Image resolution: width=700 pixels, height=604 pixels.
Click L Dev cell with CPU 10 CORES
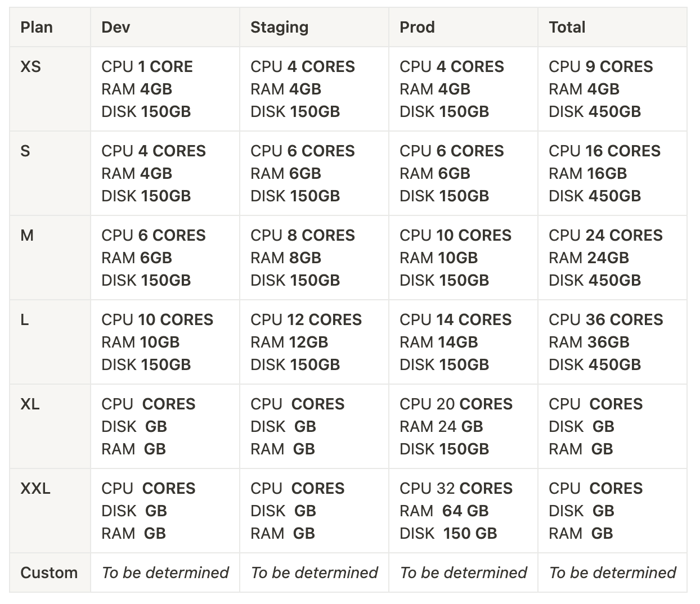click(165, 342)
